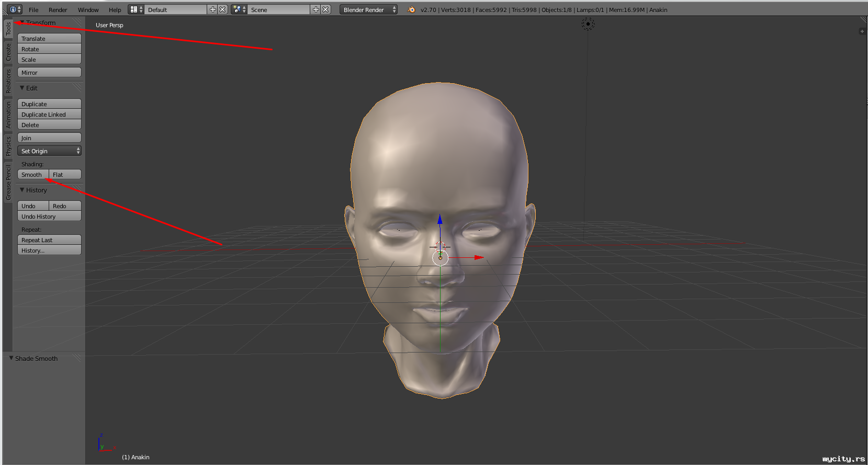Image resolution: width=868 pixels, height=465 pixels.
Task: Delete the Default screen layout with X
Action: tap(222, 9)
